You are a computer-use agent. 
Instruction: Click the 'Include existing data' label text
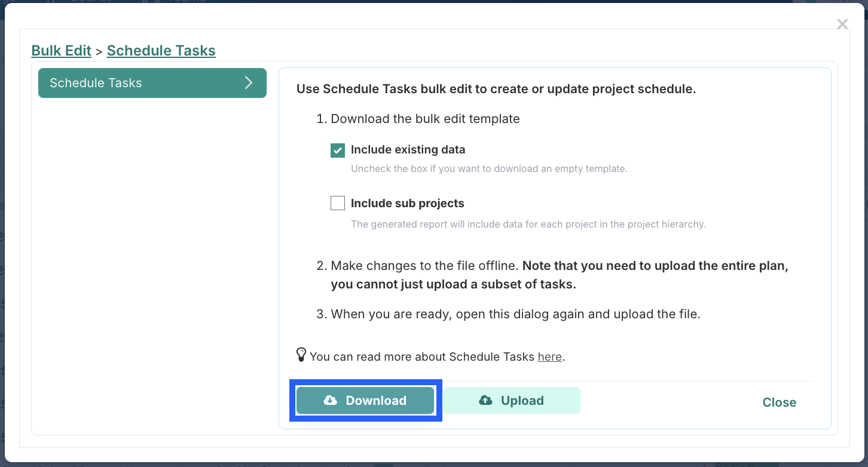coord(408,150)
